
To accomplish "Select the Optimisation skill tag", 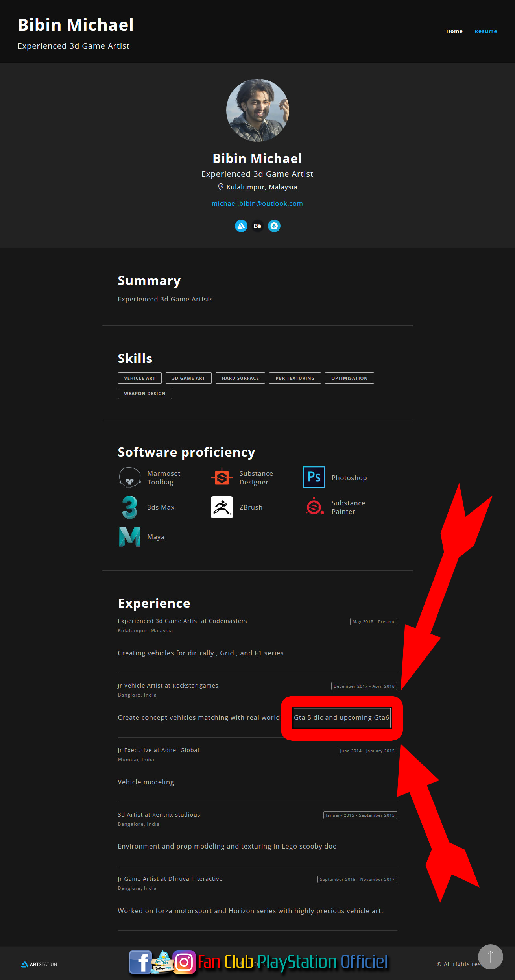I will point(349,378).
